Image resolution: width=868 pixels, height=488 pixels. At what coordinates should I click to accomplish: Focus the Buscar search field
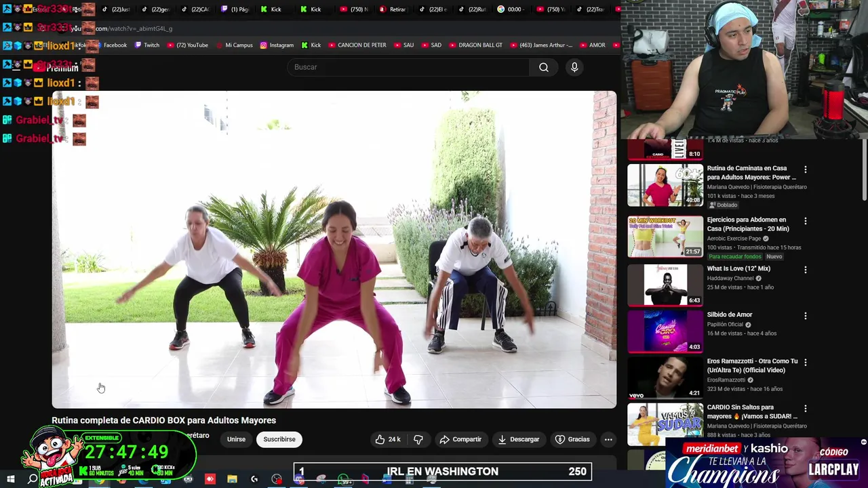pyautogui.click(x=408, y=67)
